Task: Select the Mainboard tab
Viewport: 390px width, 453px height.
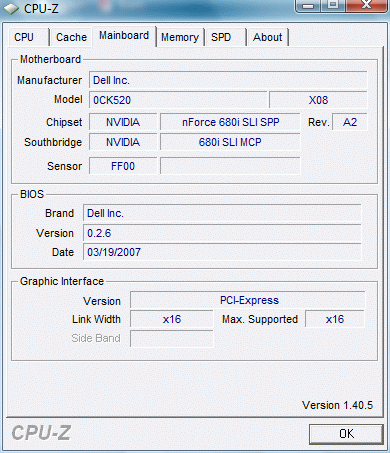Action: [x=124, y=35]
